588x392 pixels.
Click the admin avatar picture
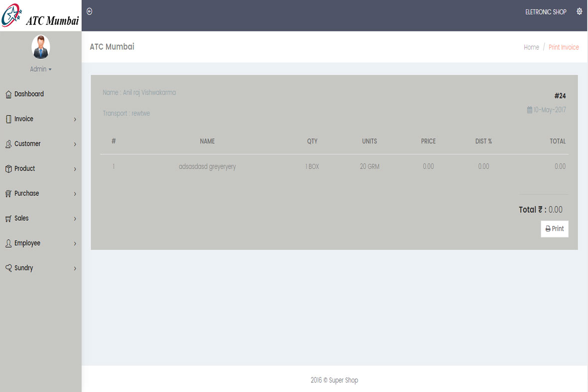coord(41,47)
